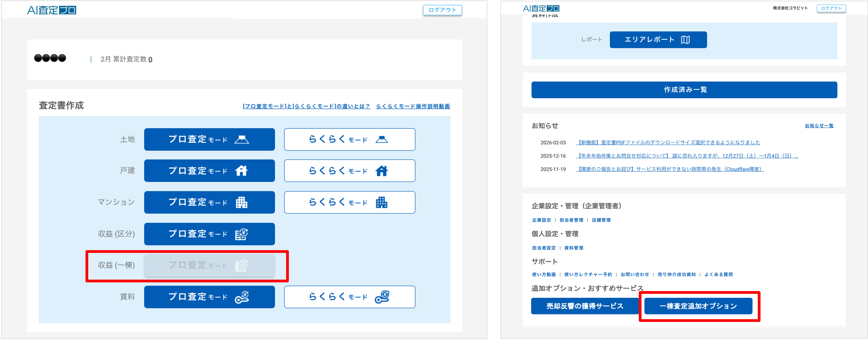Play らくらくモード操作説明動画
The height and width of the screenshot is (340, 868).
click(x=414, y=106)
